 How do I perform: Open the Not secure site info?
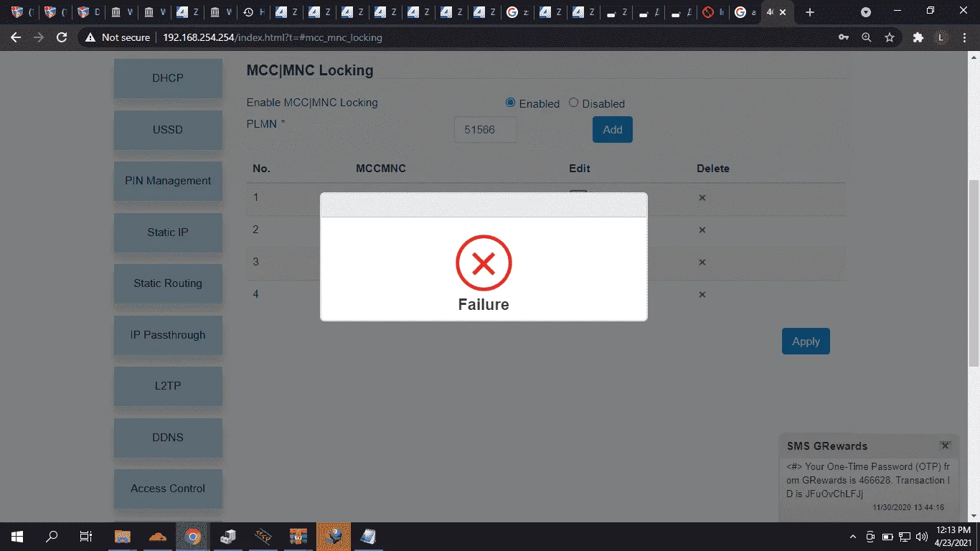[x=118, y=37]
